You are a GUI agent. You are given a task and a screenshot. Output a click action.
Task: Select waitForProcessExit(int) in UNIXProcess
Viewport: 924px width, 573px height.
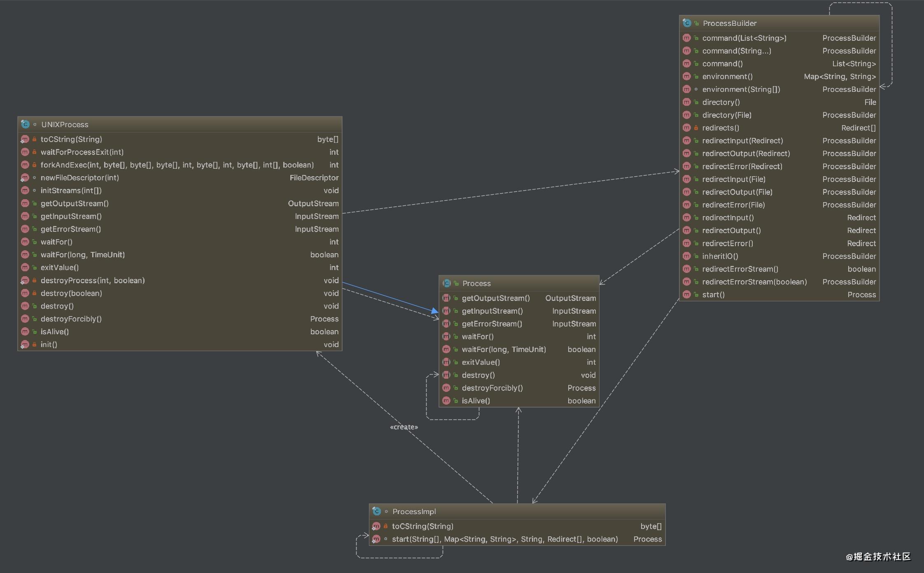click(82, 152)
